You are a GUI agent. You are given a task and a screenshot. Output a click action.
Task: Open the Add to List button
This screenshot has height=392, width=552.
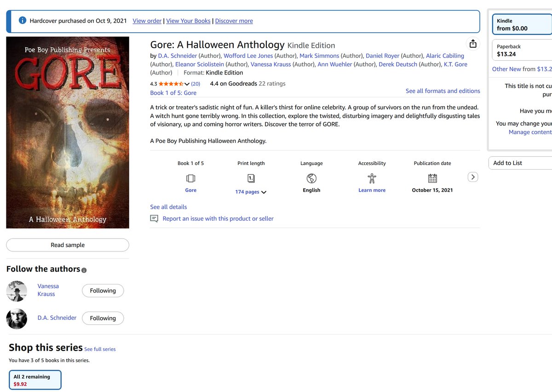tap(520, 163)
